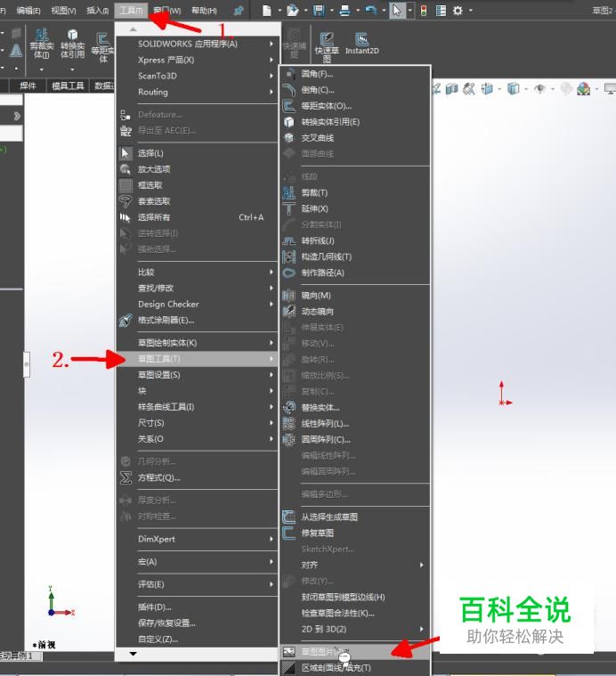Viewport: 616px width, 676px height.
Task: Switch to the 焊件 tab
Action: (x=28, y=86)
